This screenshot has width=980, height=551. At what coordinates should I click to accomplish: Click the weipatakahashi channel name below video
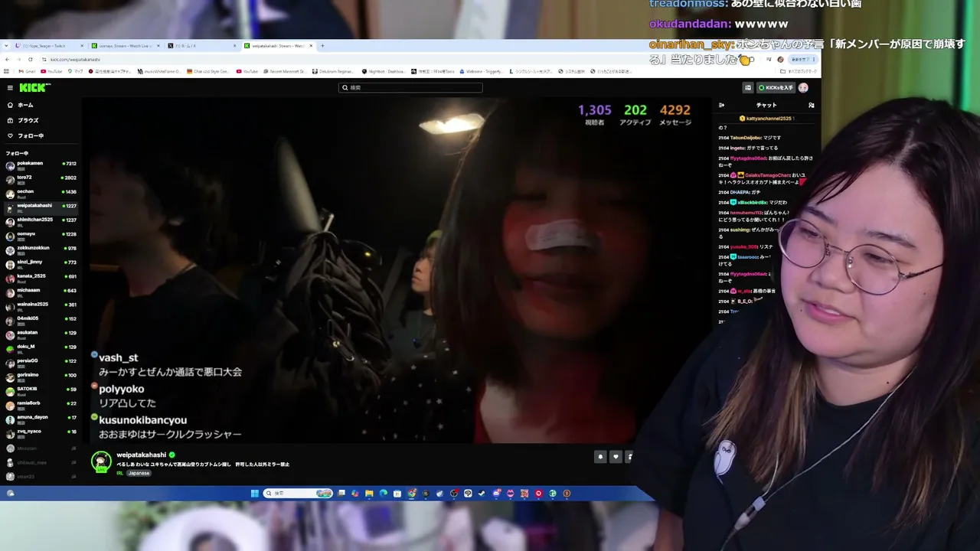point(142,455)
